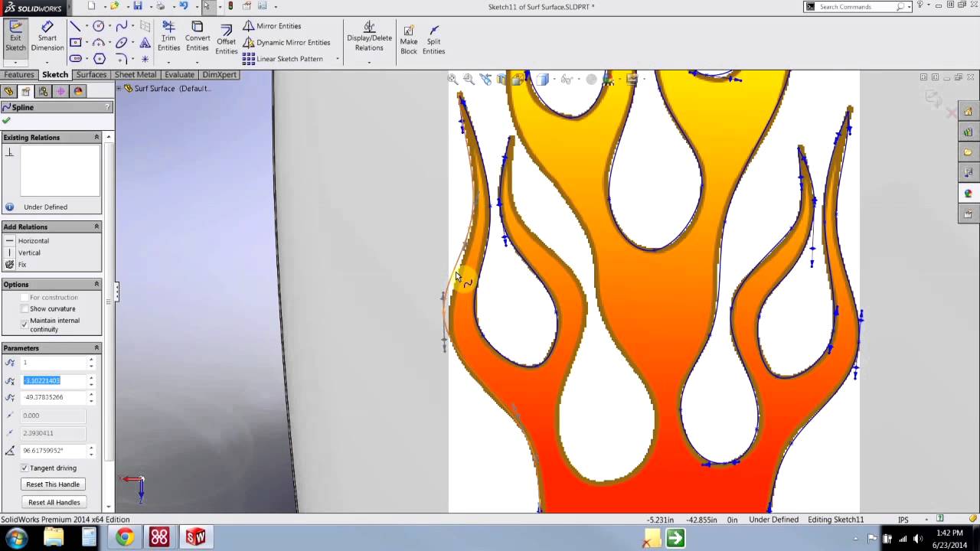Collapse the Options section
980x551 pixels.
click(x=96, y=284)
